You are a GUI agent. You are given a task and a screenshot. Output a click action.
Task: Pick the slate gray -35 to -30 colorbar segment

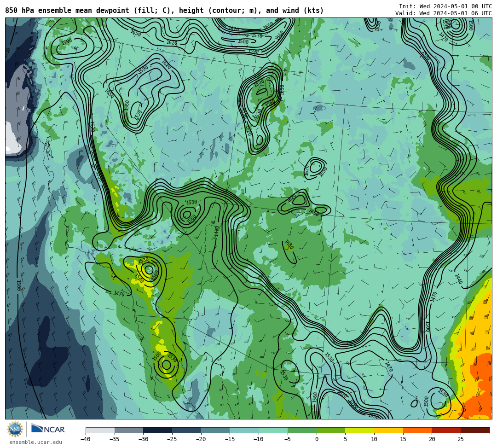click(129, 430)
